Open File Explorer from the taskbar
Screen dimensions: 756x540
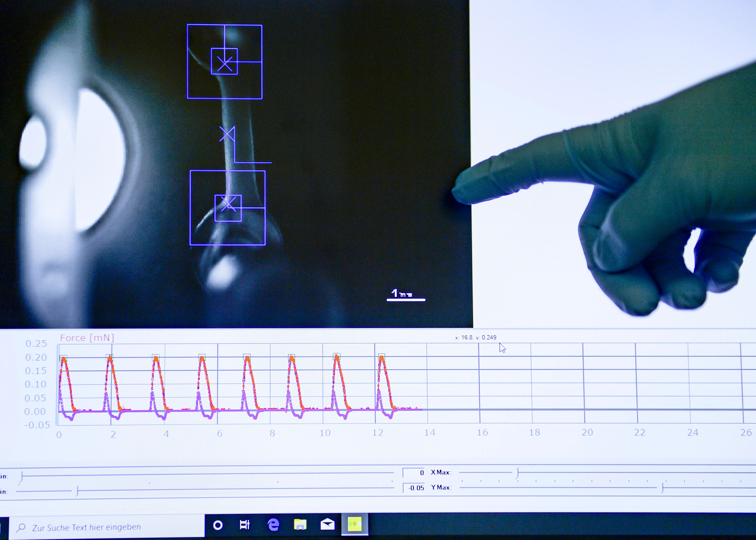click(300, 524)
